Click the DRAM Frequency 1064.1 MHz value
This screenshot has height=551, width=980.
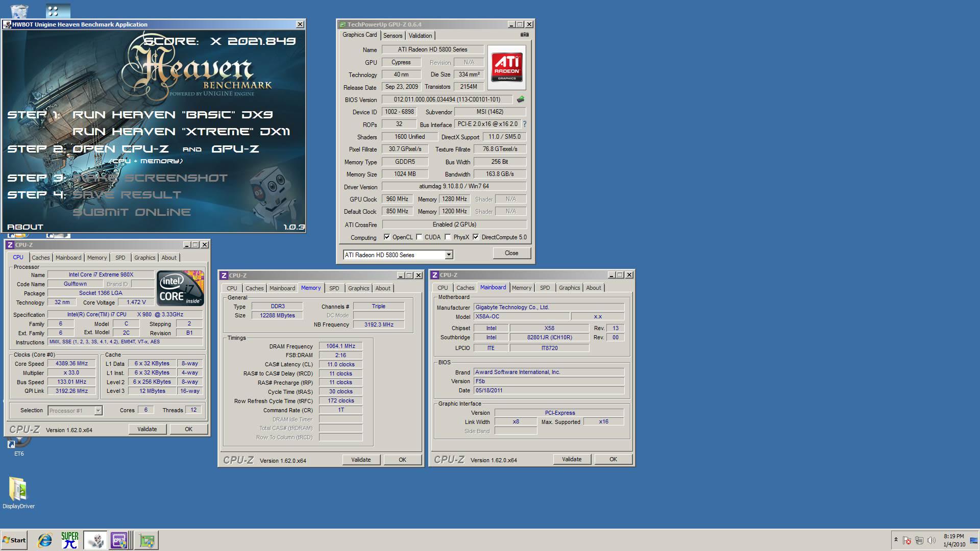click(340, 346)
